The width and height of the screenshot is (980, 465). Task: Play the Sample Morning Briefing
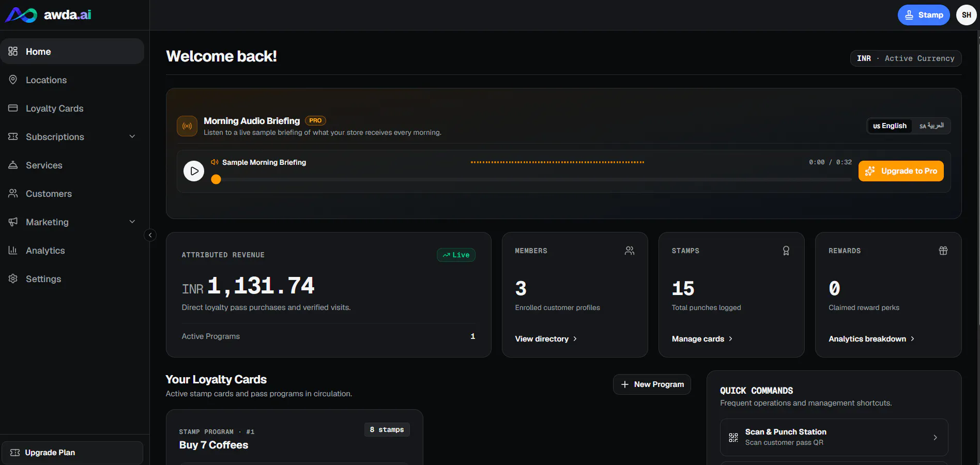click(x=194, y=171)
